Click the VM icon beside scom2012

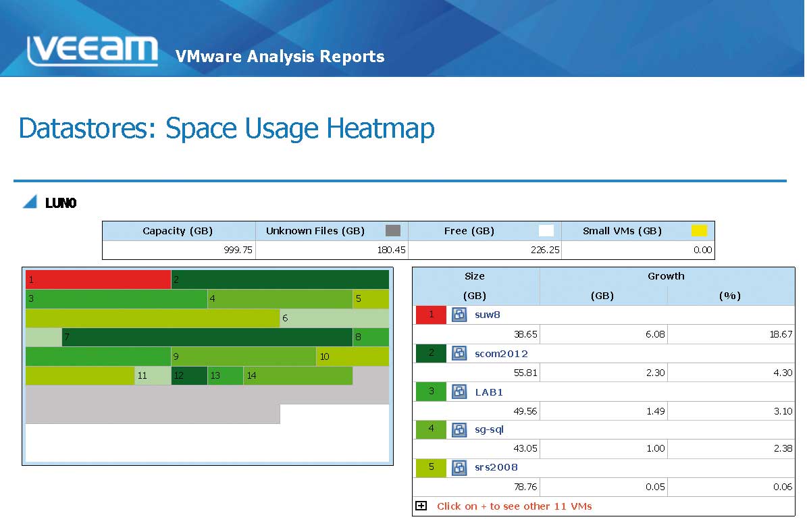point(459,353)
